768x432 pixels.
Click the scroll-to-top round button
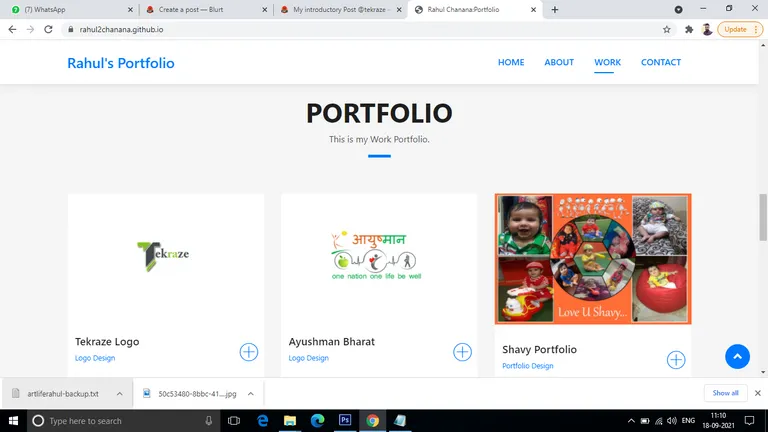pos(737,357)
